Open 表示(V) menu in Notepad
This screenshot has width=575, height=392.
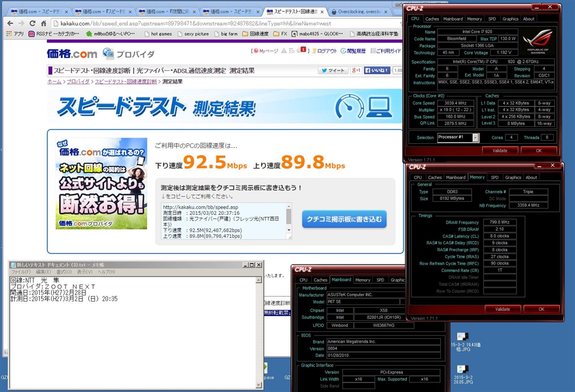click(84, 272)
